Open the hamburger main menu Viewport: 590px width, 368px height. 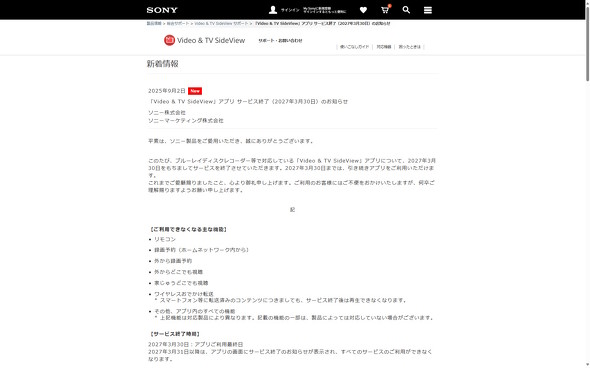[x=428, y=10]
